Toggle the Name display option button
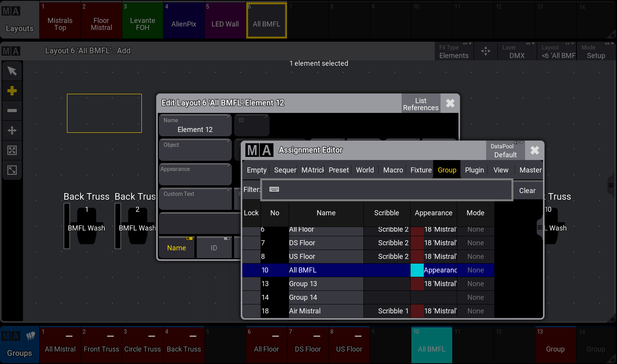The image size is (617, 364). (x=176, y=248)
